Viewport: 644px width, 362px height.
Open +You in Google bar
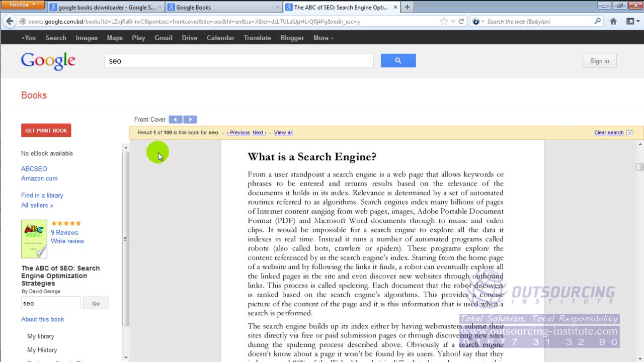click(28, 38)
